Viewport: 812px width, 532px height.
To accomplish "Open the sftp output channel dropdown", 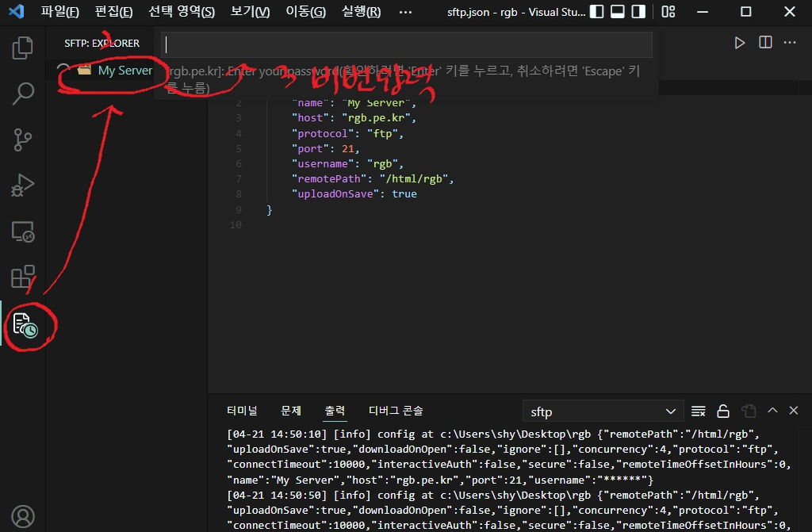I will click(603, 411).
